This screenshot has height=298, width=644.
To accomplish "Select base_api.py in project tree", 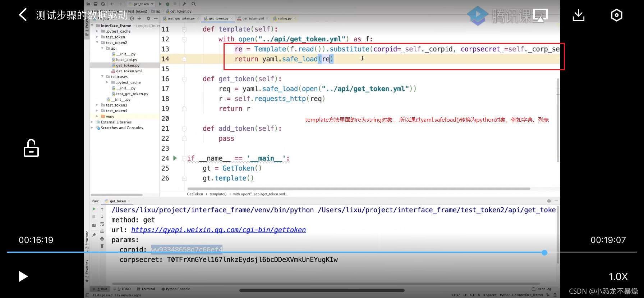I will tap(124, 60).
